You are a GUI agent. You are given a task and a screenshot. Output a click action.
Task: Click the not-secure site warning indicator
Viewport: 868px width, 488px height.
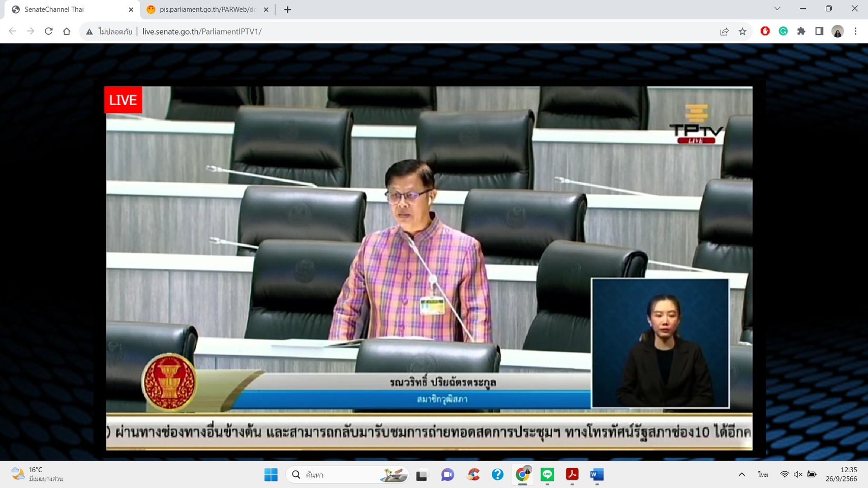point(109,32)
